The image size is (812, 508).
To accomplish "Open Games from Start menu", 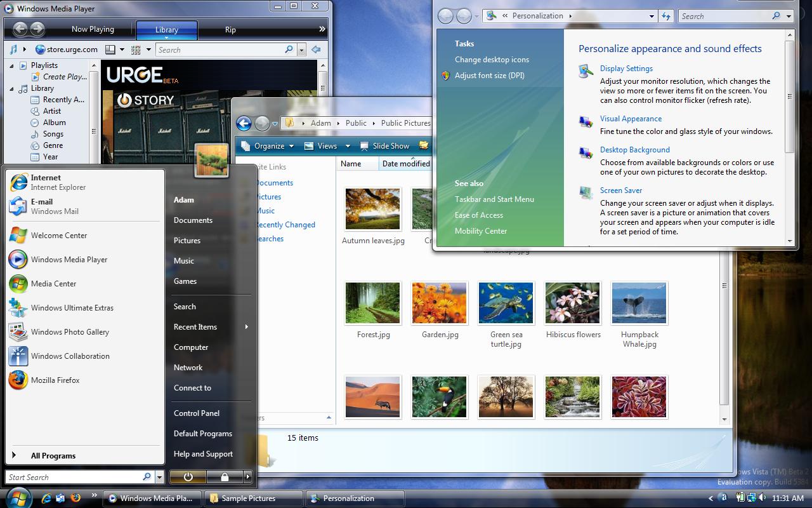I will coord(185,281).
